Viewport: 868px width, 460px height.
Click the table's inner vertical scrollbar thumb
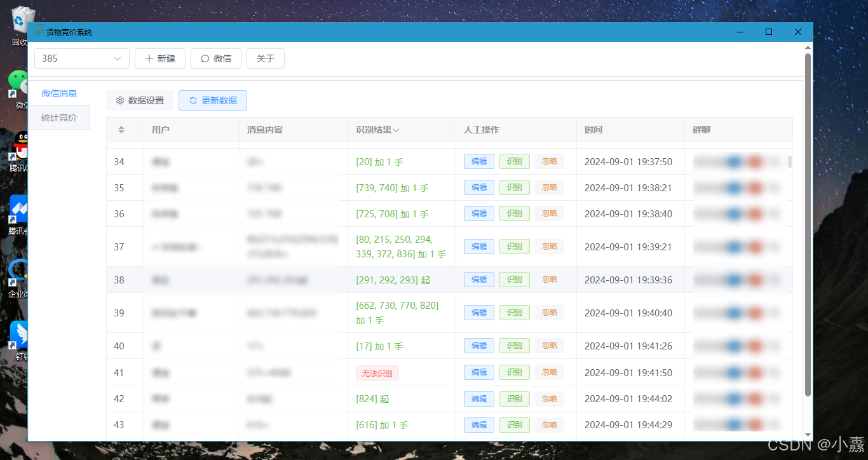[790, 161]
